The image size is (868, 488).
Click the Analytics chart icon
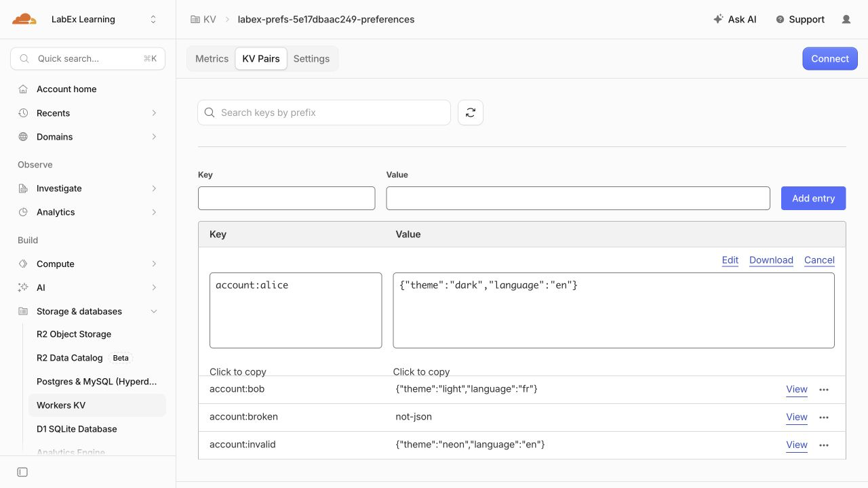pos(23,212)
